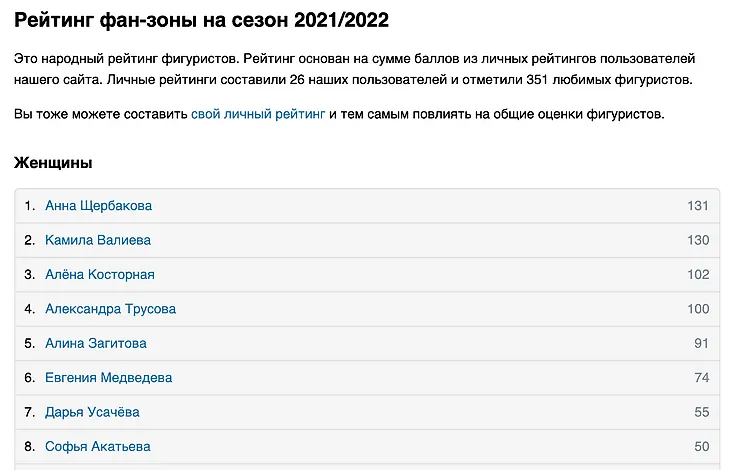Click the score 100 for Трусова
This screenshot has width=730, height=470.
point(697,309)
